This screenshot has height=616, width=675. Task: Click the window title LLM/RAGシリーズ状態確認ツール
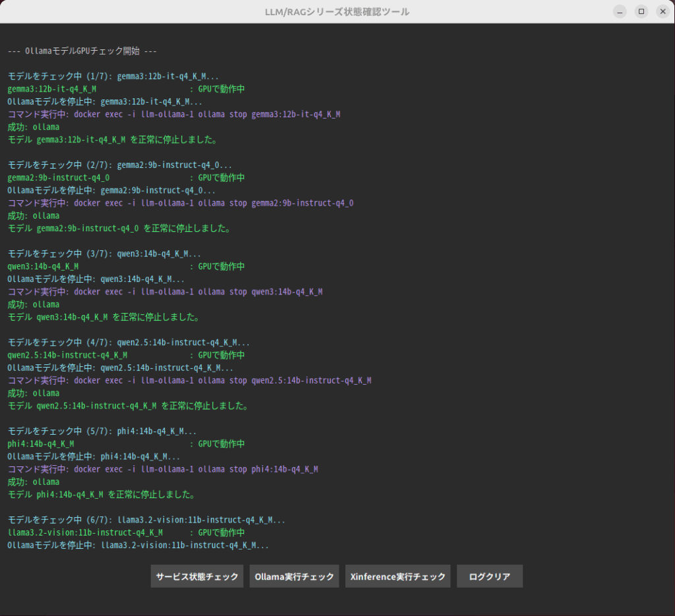point(337,12)
